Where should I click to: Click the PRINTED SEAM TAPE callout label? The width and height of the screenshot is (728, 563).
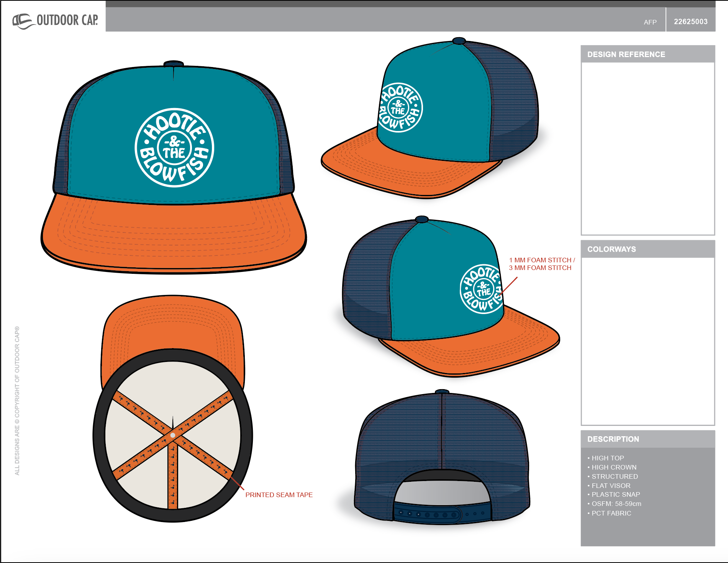[x=279, y=495]
